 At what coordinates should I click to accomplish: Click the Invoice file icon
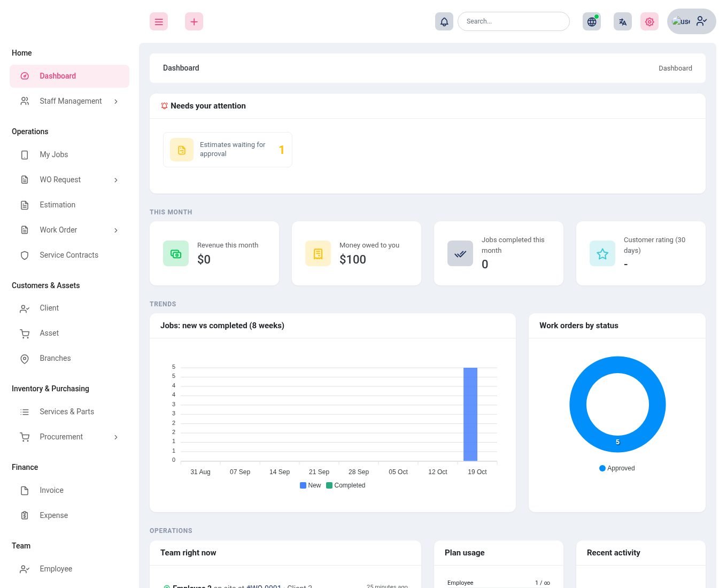click(25, 490)
